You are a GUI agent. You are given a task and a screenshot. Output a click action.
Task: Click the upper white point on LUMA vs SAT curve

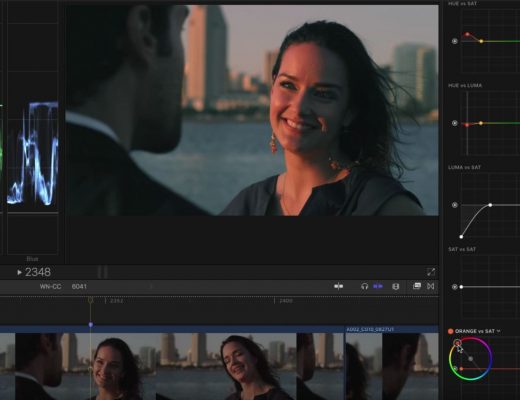[x=490, y=205]
